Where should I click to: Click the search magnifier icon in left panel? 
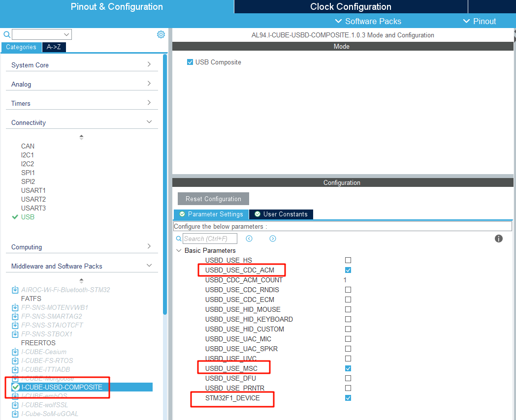pyautogui.click(x=7, y=34)
